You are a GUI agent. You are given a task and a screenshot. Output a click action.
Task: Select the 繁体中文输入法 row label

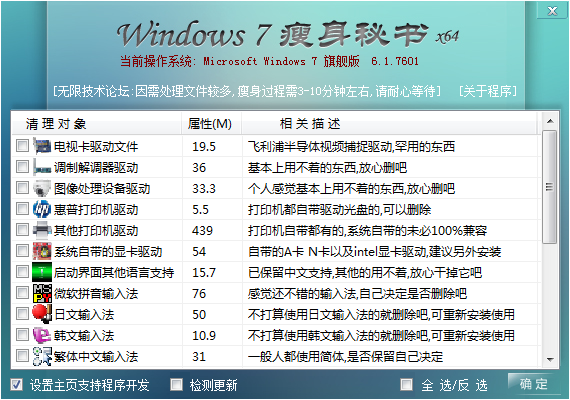[96, 357]
